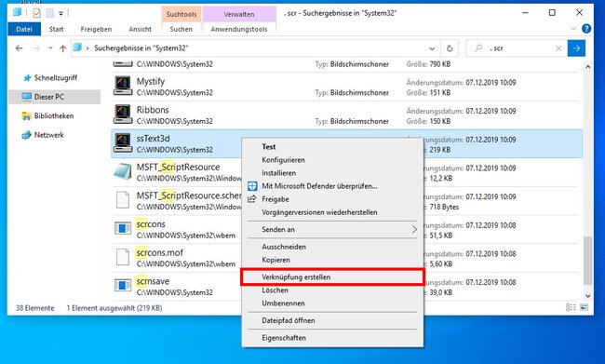Screen dimensions: 605x364
Task: Go forward with the right arrow
Action: [36, 48]
